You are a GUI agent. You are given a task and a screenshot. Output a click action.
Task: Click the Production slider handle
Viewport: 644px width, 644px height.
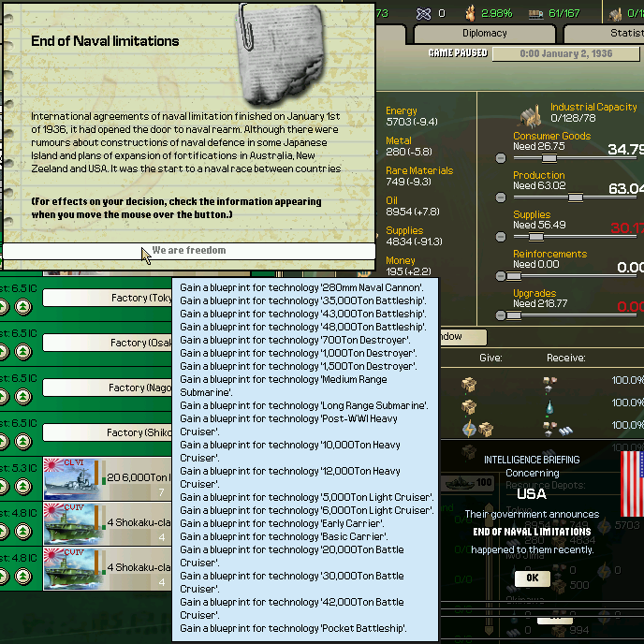tap(576, 198)
